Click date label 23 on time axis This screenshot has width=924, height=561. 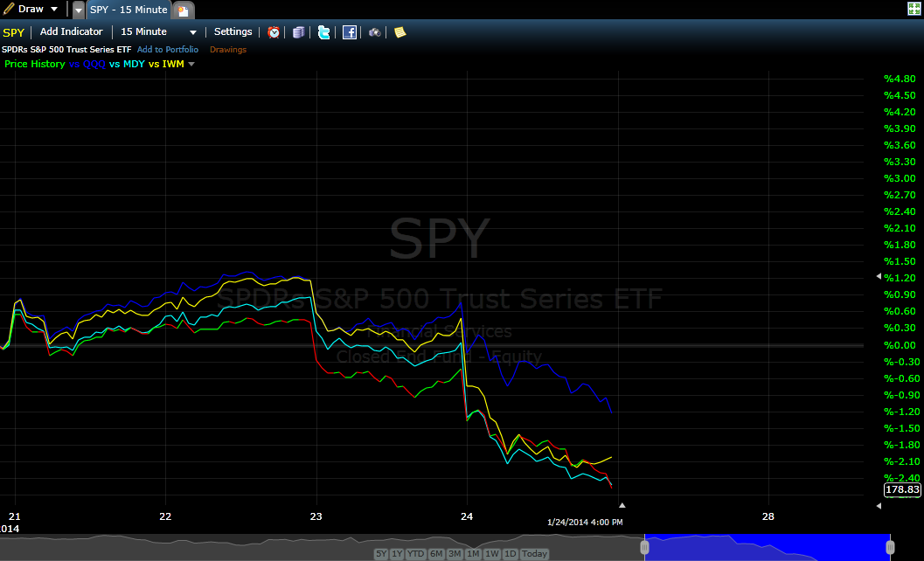pyautogui.click(x=316, y=516)
